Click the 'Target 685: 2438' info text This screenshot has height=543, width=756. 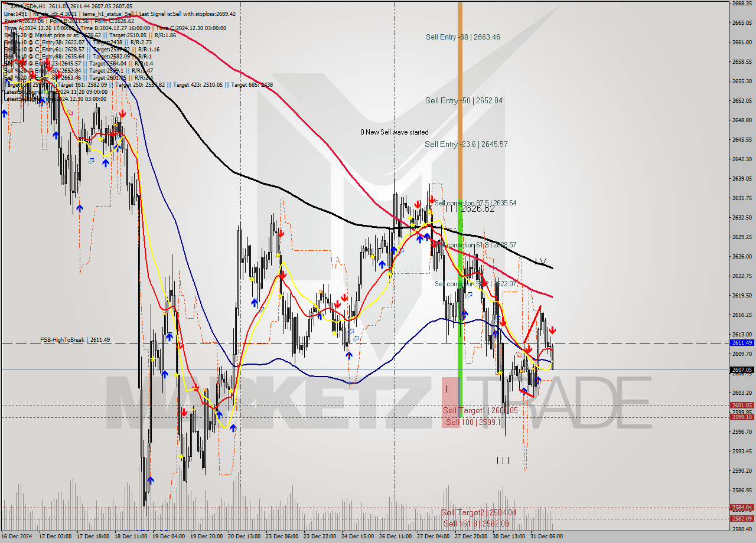(252, 85)
